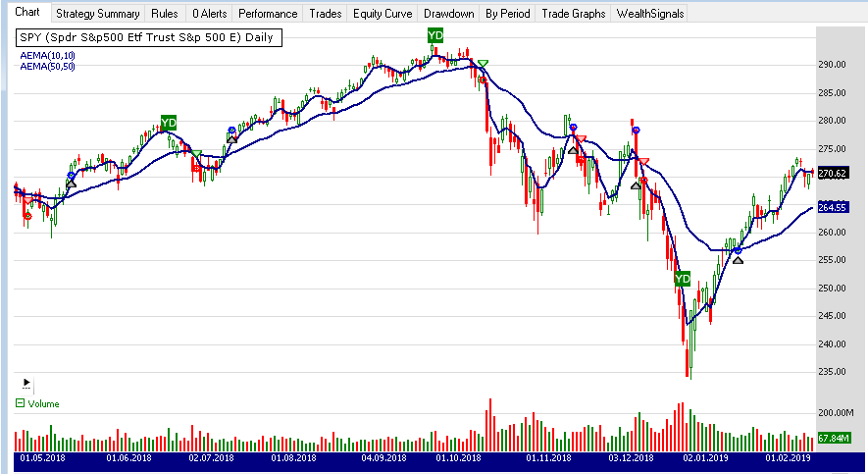868x474 pixels.
Task: Click the gray up-triangle marker near July 2018
Action: (231, 139)
